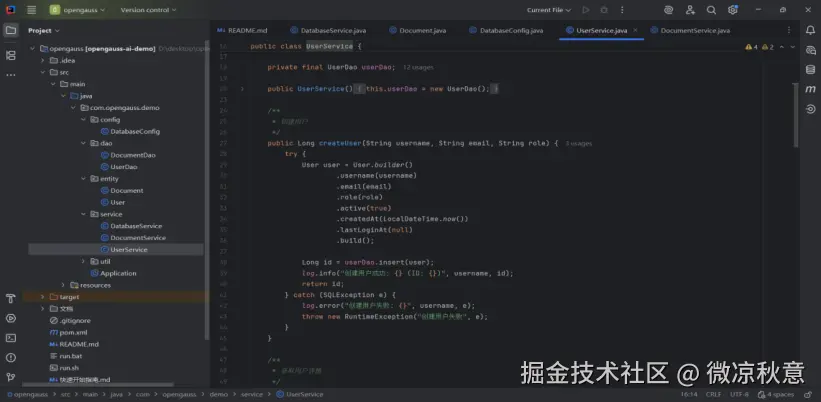
Task: Open the Version control dropdown
Action: [148, 10]
